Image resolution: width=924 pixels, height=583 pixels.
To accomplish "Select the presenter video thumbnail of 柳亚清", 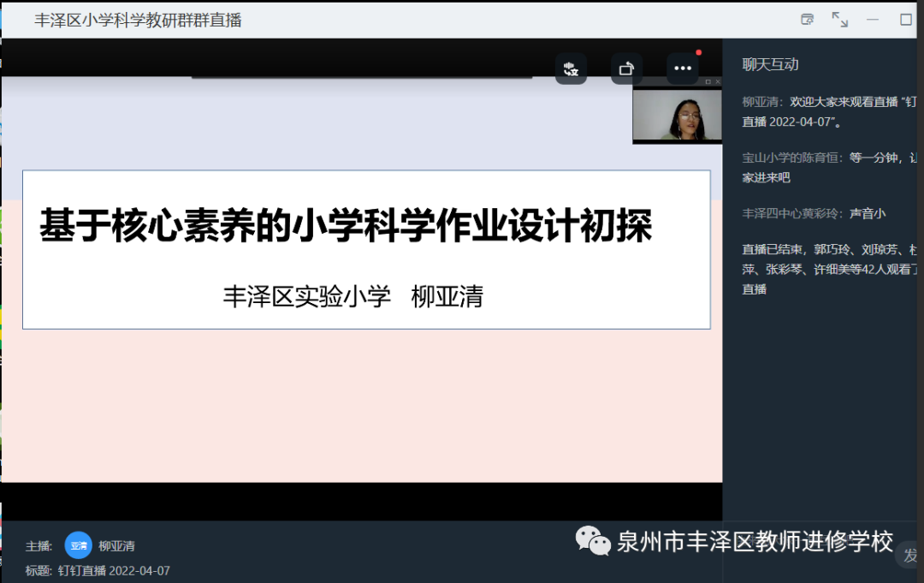I will tap(677, 116).
